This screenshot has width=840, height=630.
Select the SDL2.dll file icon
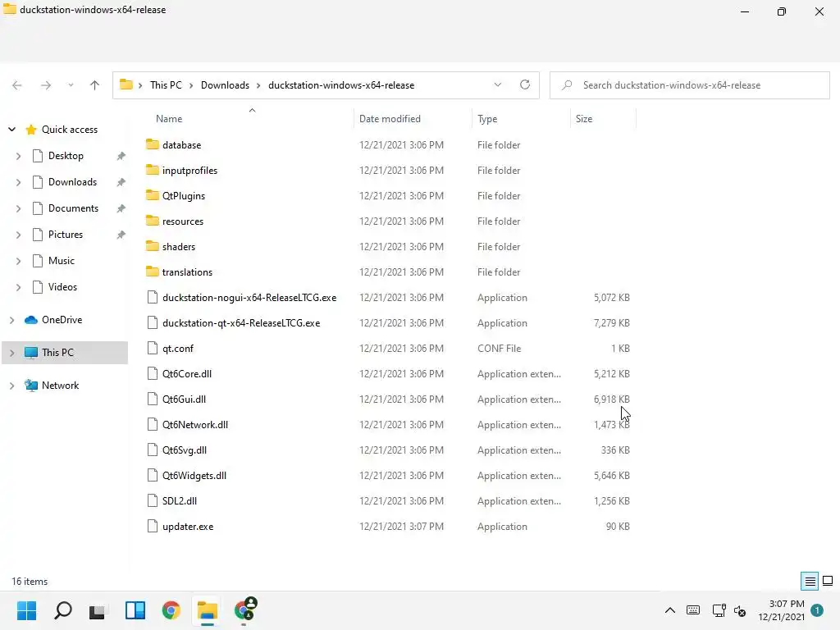click(152, 501)
